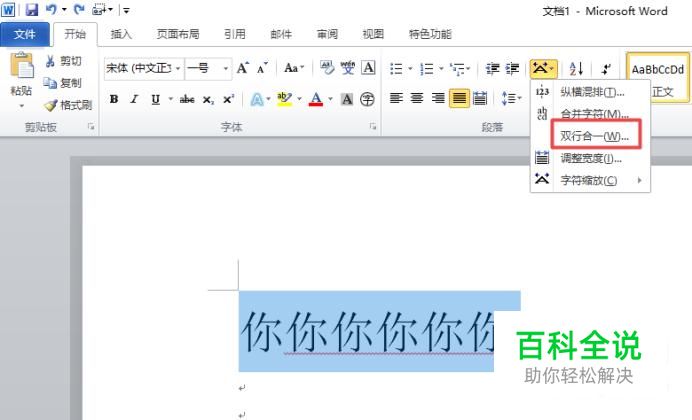Click the Text Effects glowing A icon

(257, 99)
